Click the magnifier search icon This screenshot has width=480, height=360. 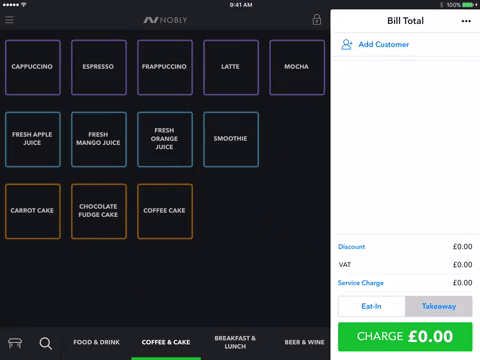tap(46, 343)
